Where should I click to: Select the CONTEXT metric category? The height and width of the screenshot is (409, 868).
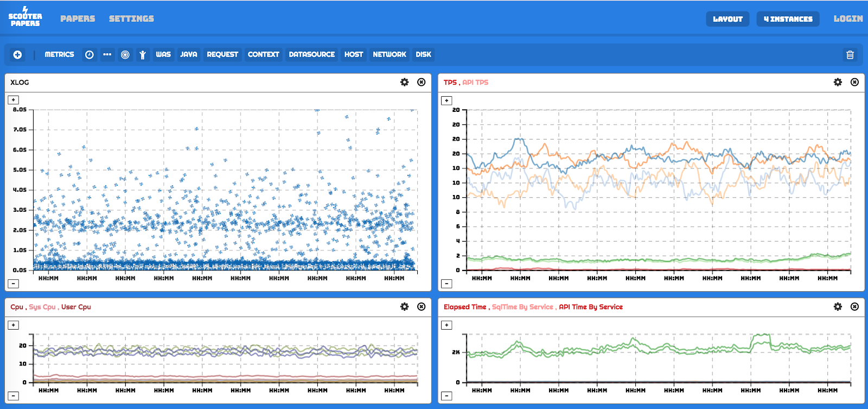(x=263, y=54)
